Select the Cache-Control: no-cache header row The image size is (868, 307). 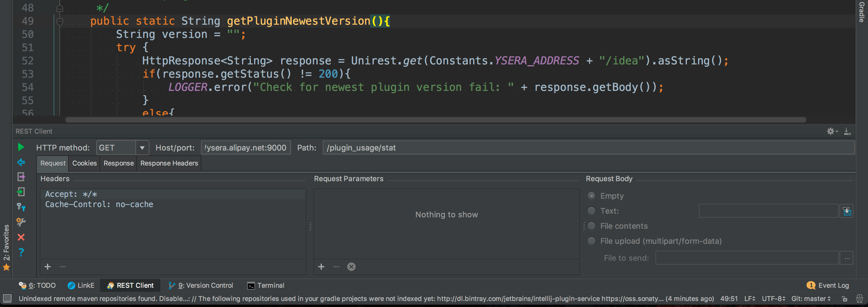(x=173, y=204)
